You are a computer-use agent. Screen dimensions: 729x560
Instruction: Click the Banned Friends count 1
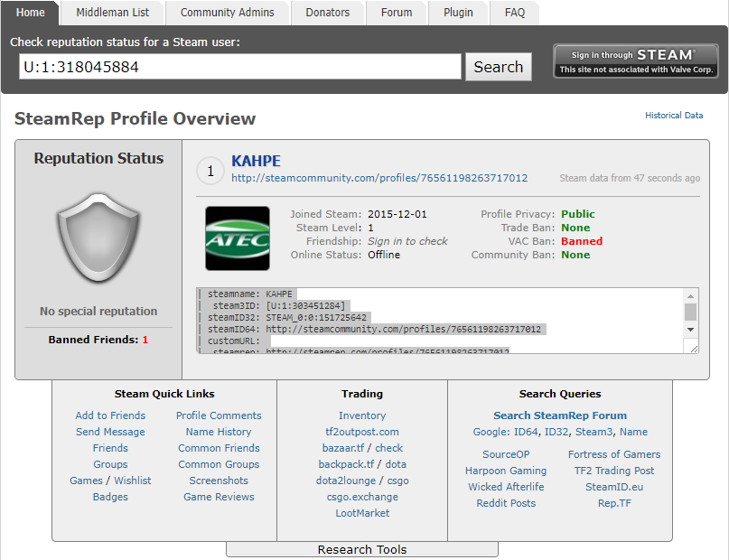tap(145, 340)
